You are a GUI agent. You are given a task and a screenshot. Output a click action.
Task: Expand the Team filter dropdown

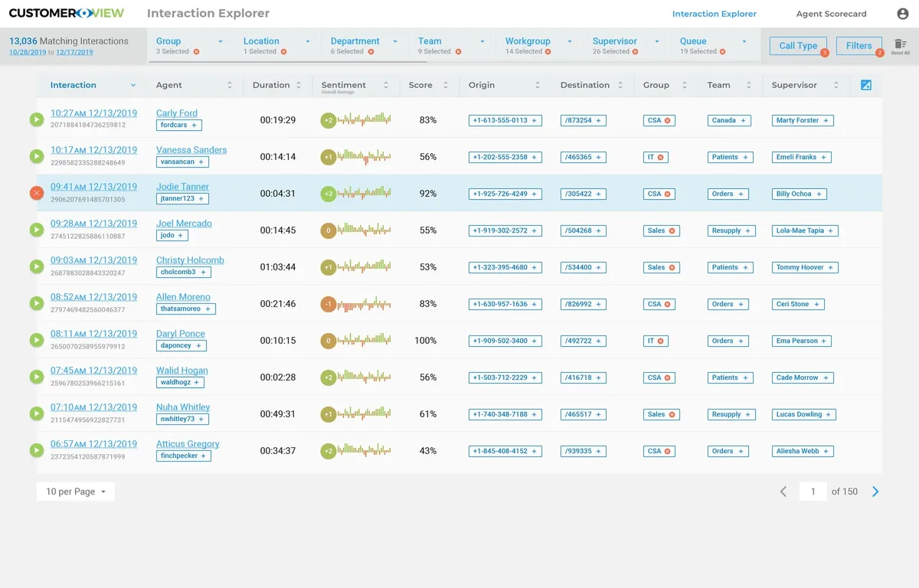click(x=482, y=41)
